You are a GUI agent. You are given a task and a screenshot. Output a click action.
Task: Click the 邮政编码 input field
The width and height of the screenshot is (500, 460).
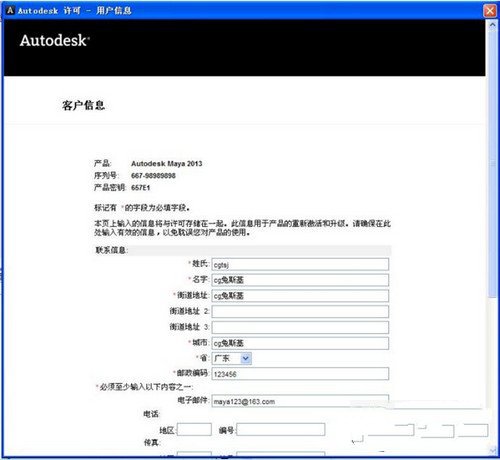(300, 374)
